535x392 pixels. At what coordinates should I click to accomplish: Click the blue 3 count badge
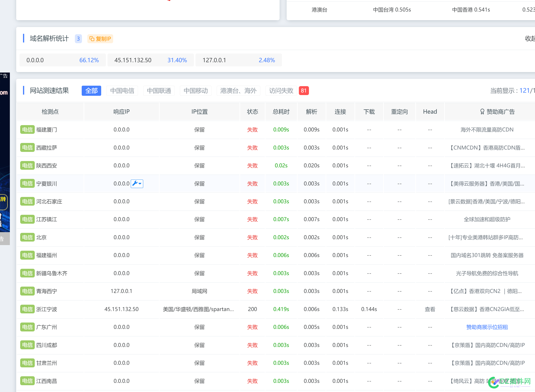78,39
